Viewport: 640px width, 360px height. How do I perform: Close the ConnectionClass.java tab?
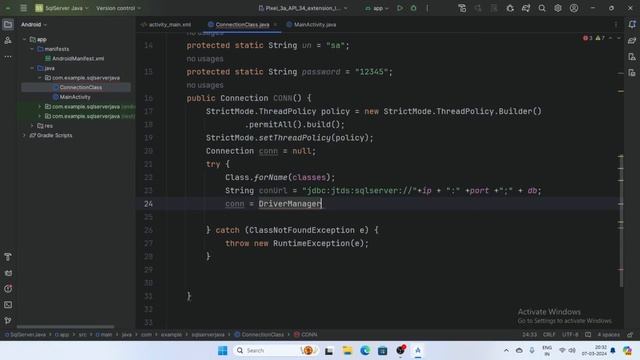pyautogui.click(x=276, y=24)
